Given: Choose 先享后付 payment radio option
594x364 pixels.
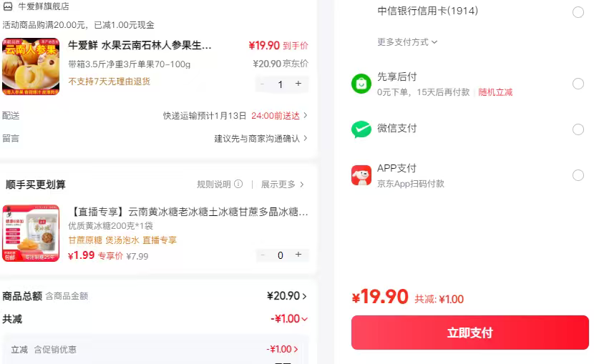Looking at the screenshot, I should tap(578, 84).
